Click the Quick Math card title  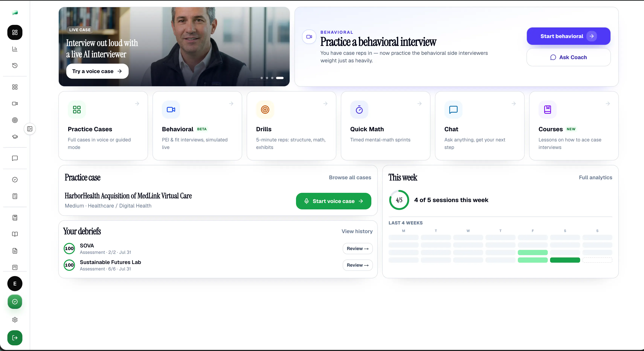tap(367, 129)
